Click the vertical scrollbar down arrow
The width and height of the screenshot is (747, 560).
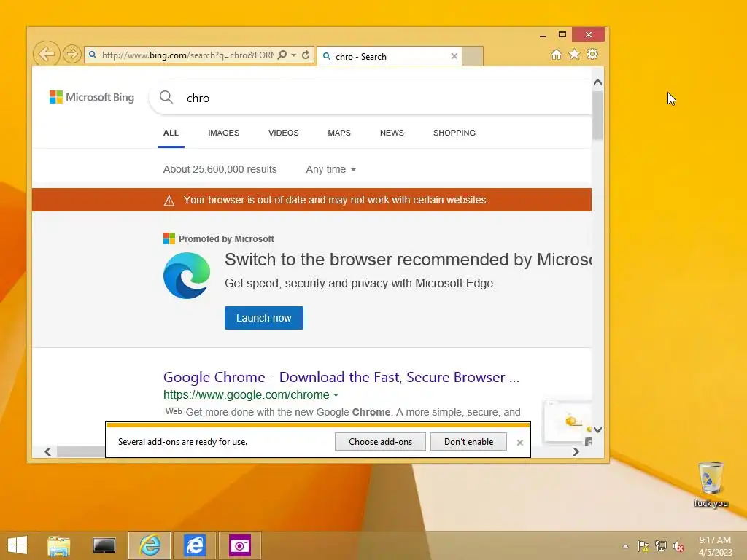[597, 429]
